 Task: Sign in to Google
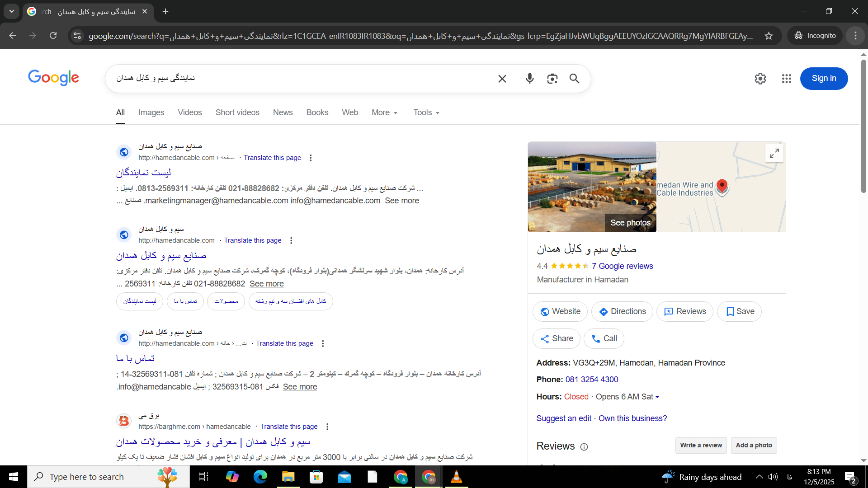pos(823,78)
